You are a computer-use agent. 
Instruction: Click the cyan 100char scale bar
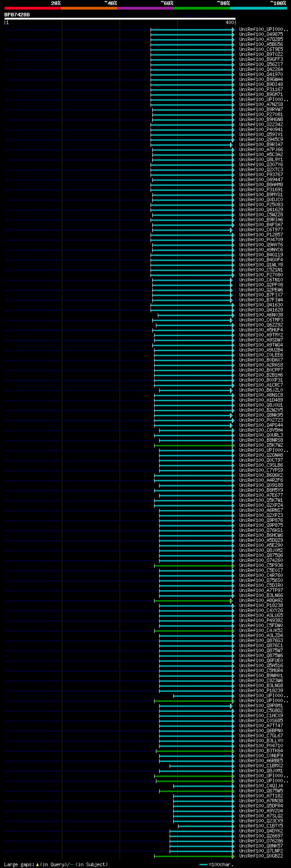(x=203, y=864)
